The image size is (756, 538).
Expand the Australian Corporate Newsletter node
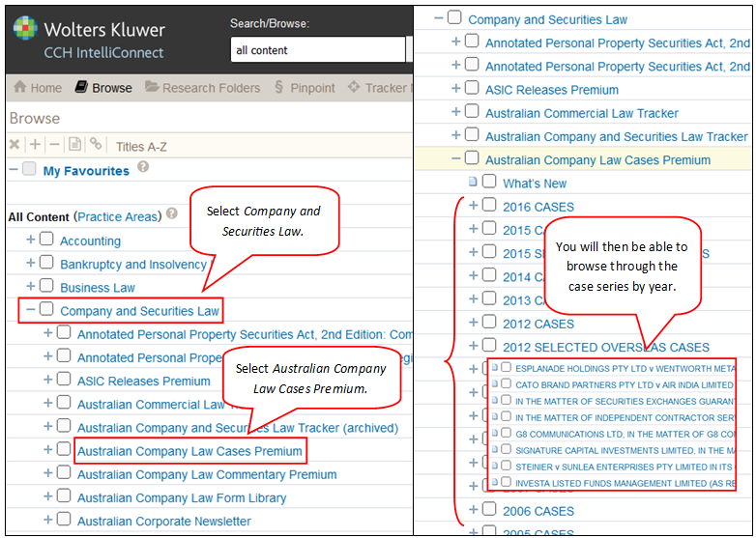pos(47,520)
